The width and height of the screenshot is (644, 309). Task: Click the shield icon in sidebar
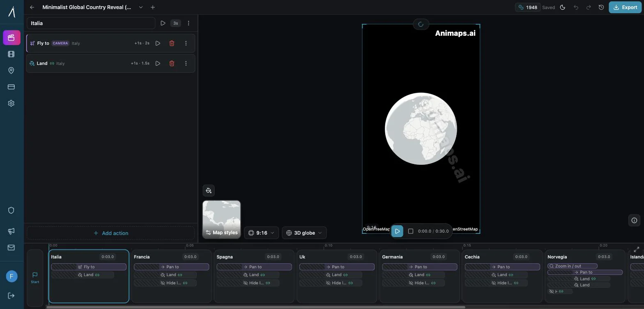point(11,210)
